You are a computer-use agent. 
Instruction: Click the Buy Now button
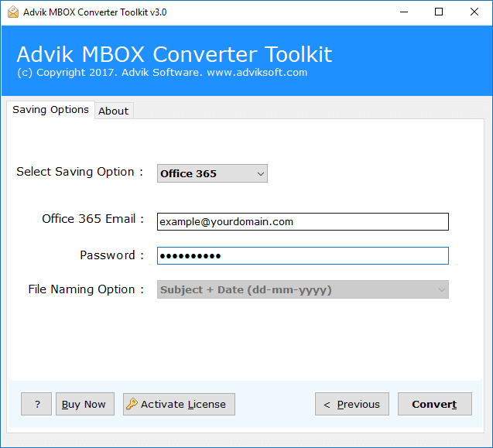pos(85,404)
